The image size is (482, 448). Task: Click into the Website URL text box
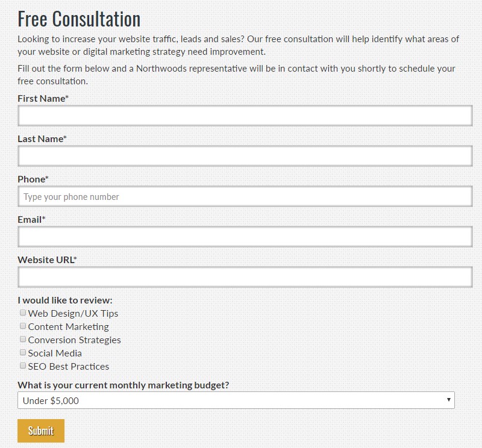point(245,277)
